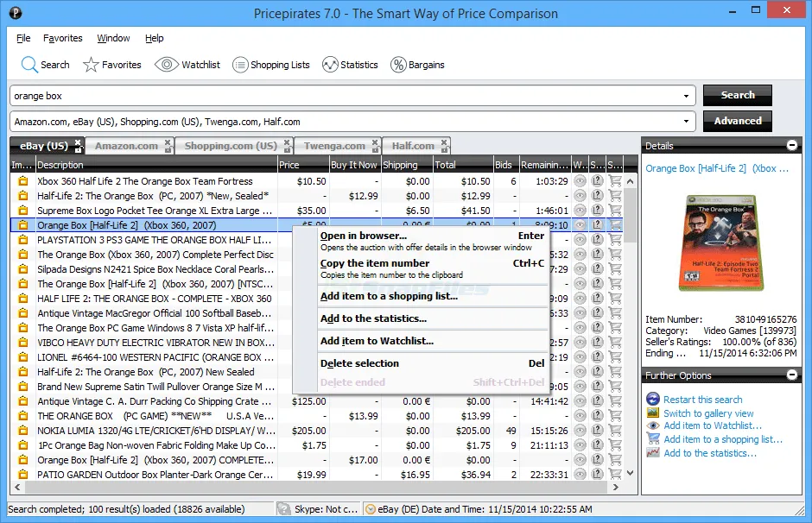Click the shopping cart icon on the PLAYSTATION 3 PS3 GAME row
This screenshot has width=812, height=523.
[x=615, y=240]
